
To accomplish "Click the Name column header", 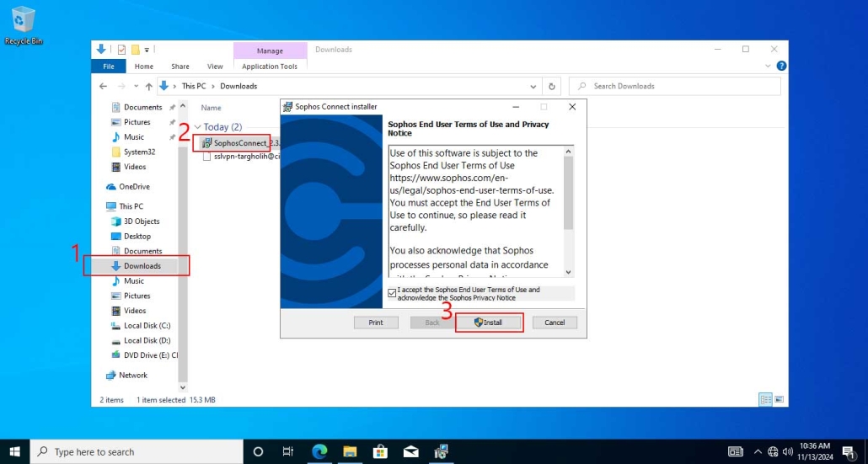I will pyautogui.click(x=211, y=108).
